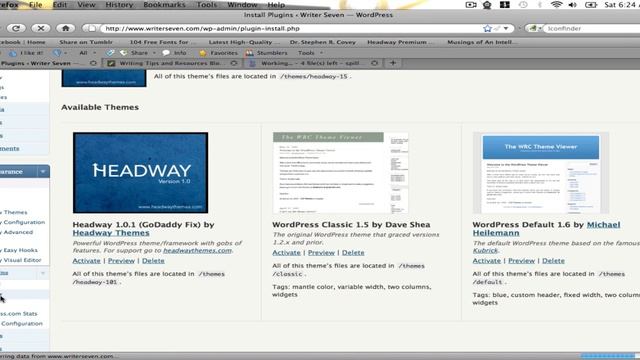Delete the WordPress Default theme

tap(553, 260)
